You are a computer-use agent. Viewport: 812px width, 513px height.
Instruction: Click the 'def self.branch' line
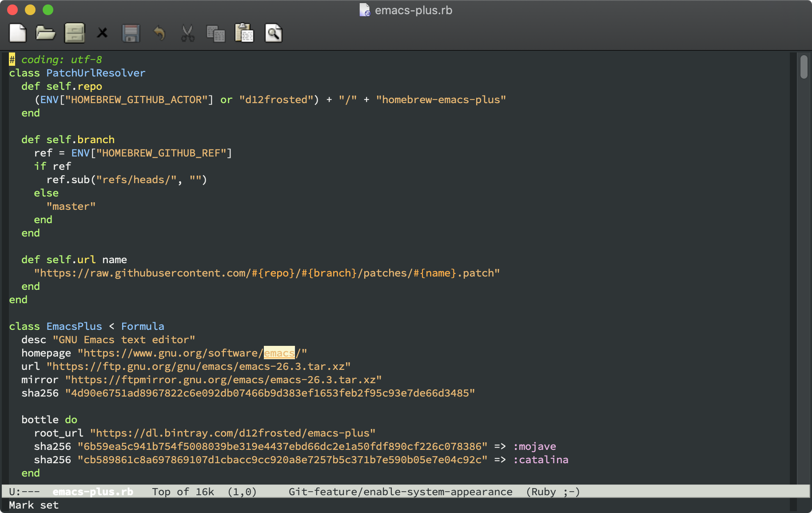point(68,140)
